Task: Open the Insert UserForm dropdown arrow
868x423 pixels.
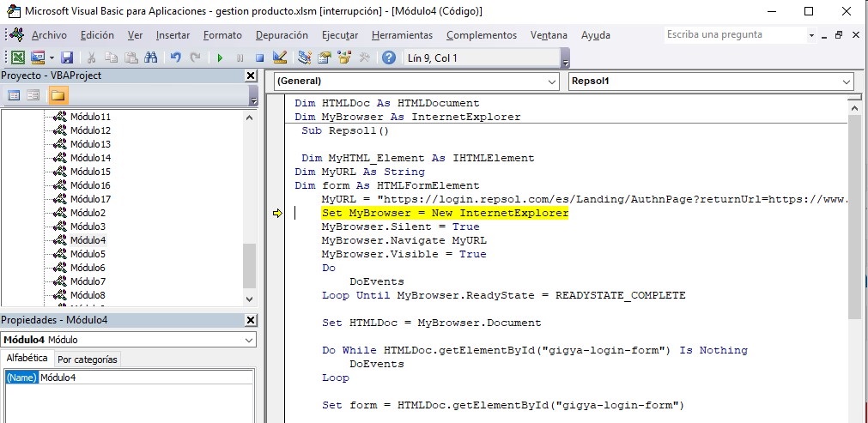Action: tap(52, 57)
